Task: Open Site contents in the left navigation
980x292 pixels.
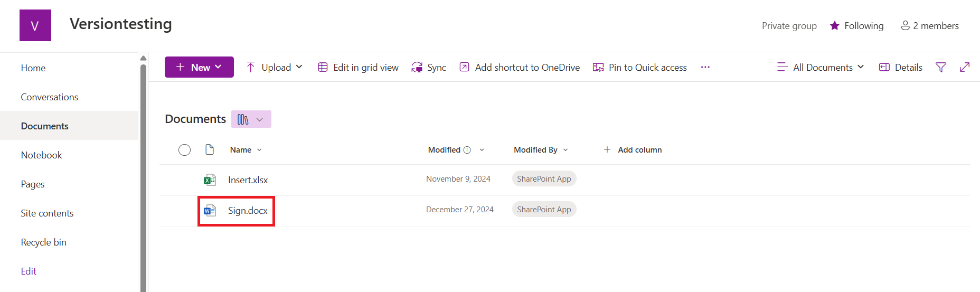Action: [48, 213]
